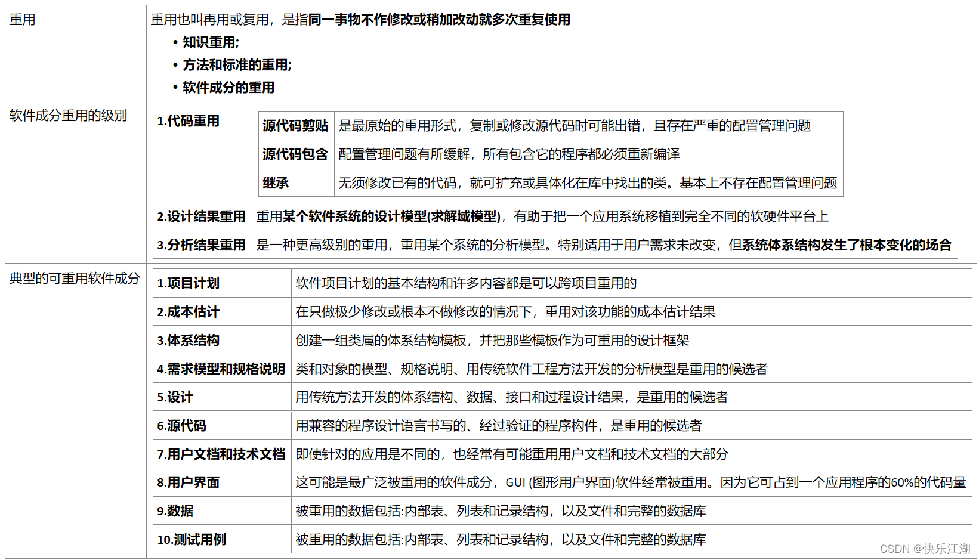Click description '用传统方法开发的体系结构'
Image resolution: width=979 pixels, height=560 pixels.
pyautogui.click(x=512, y=397)
